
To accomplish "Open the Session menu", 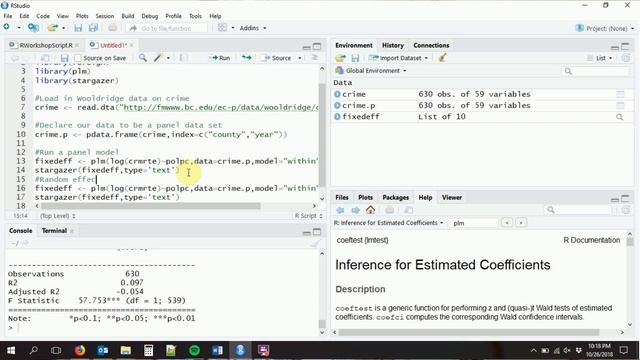I will pyautogui.click(x=105, y=16).
